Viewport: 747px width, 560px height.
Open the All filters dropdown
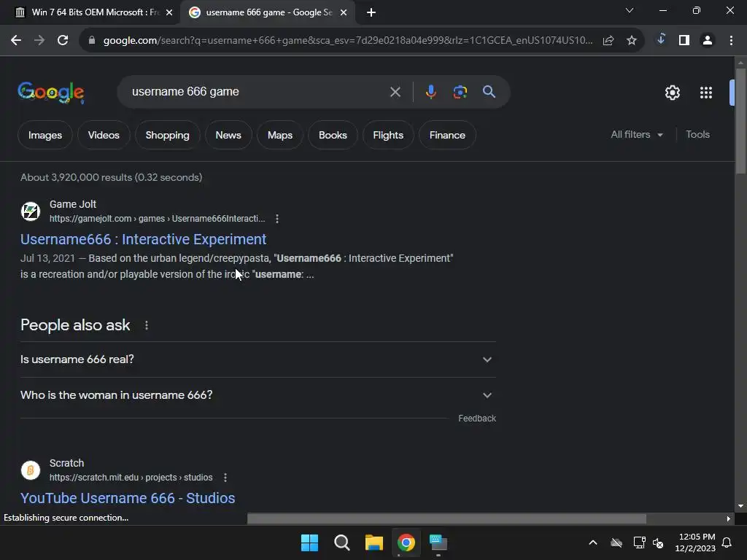636,135
